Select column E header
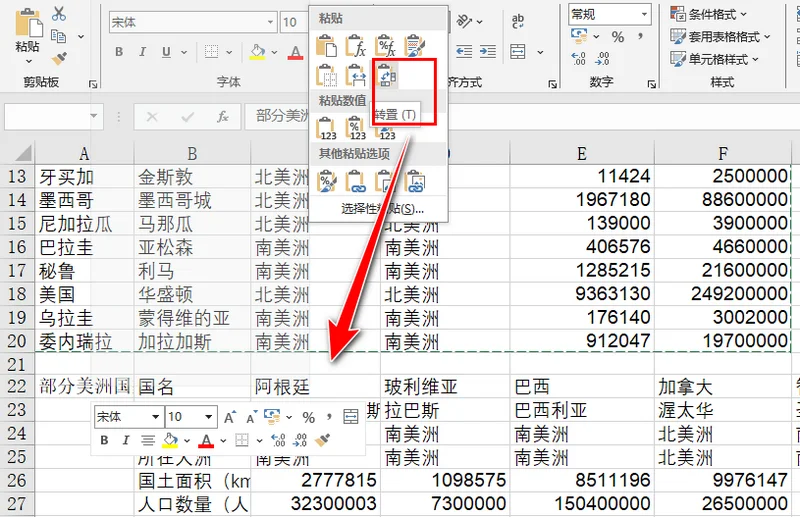The width and height of the screenshot is (800, 517). tap(582, 153)
